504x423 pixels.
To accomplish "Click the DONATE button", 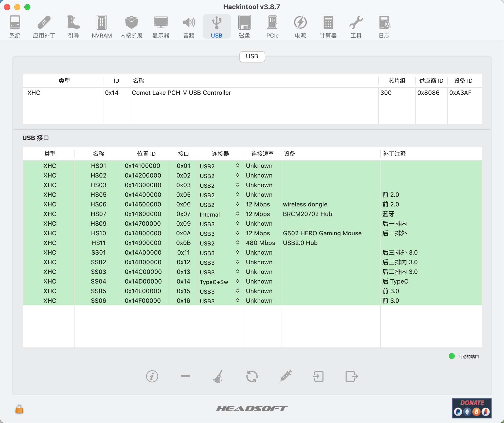I will [x=472, y=408].
